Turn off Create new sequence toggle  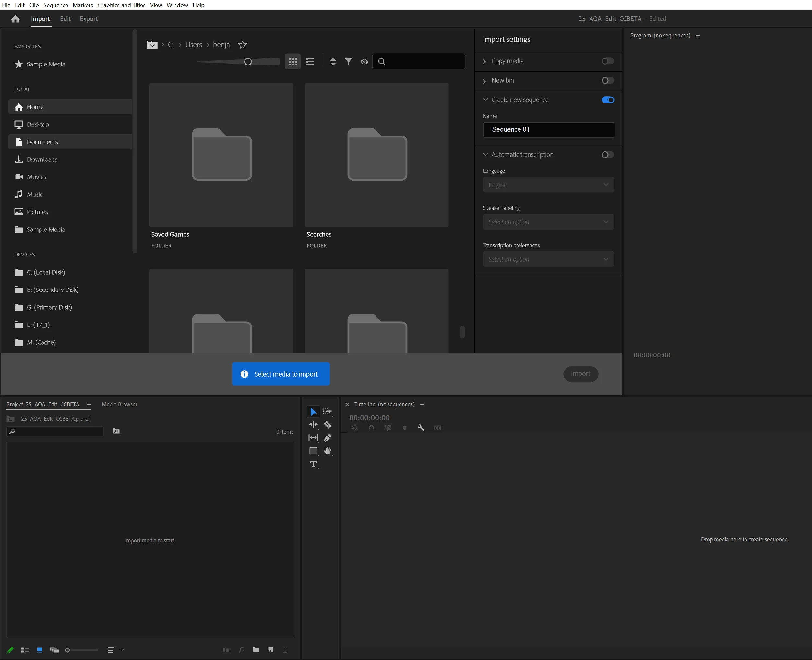point(607,100)
